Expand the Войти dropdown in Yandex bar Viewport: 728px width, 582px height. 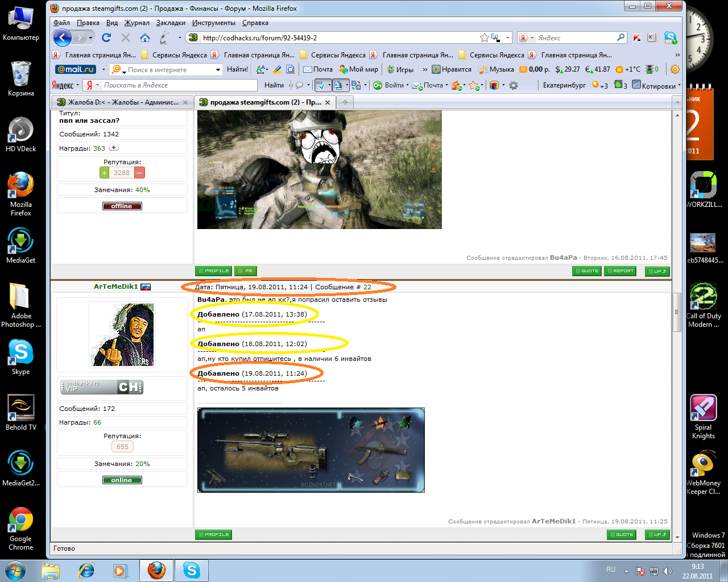click(x=407, y=85)
